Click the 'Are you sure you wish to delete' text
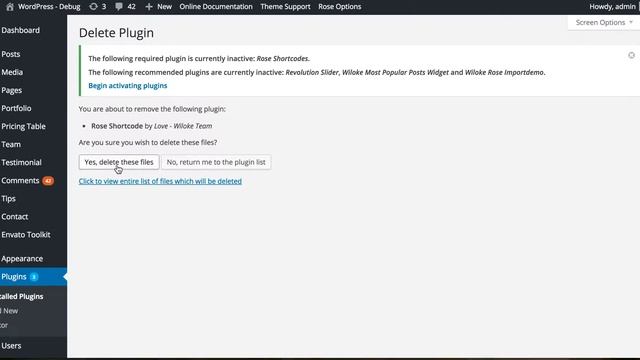640x360 pixels. pyautogui.click(x=148, y=142)
